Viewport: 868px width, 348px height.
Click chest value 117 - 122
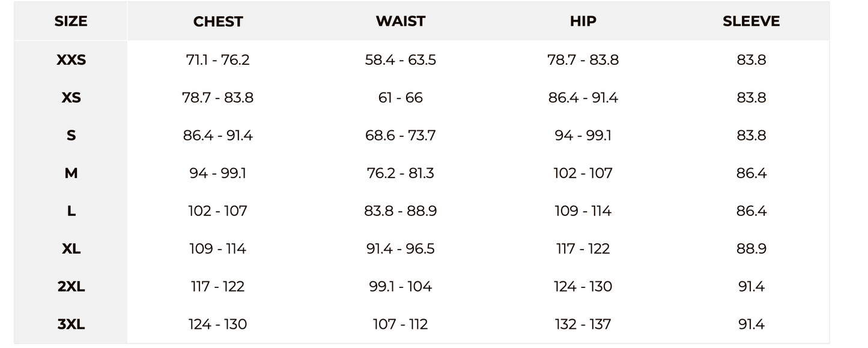218,287
